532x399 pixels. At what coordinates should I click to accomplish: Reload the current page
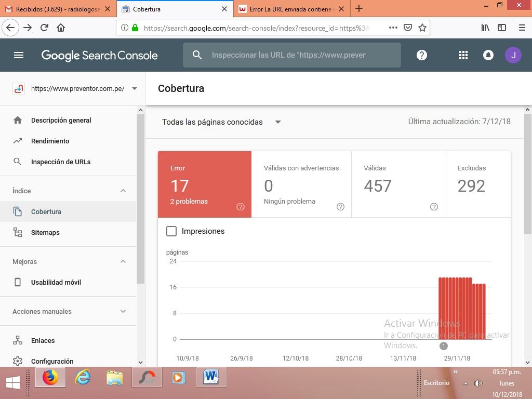pyautogui.click(x=44, y=28)
